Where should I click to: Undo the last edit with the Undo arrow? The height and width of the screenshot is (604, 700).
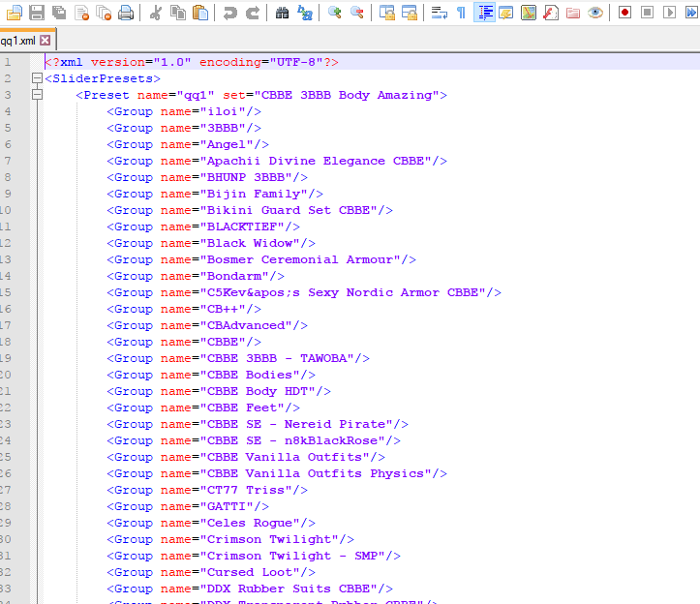click(230, 13)
